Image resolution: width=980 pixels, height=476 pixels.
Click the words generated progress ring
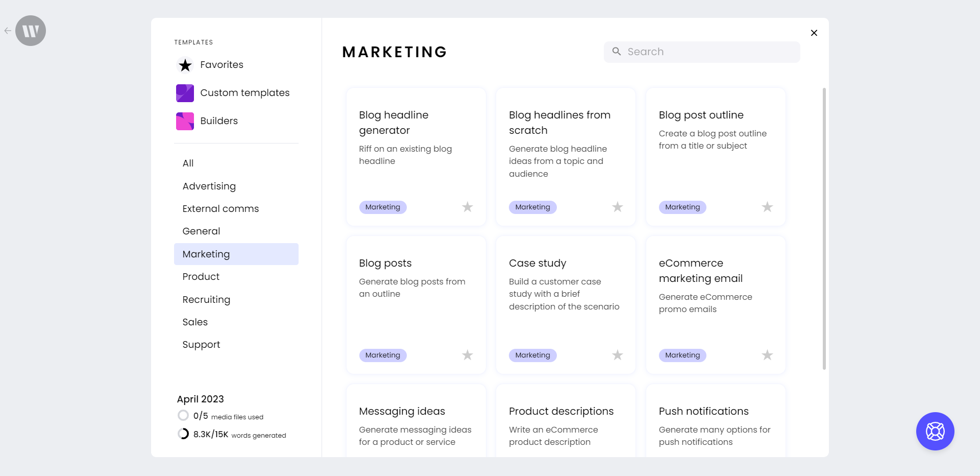tap(183, 434)
